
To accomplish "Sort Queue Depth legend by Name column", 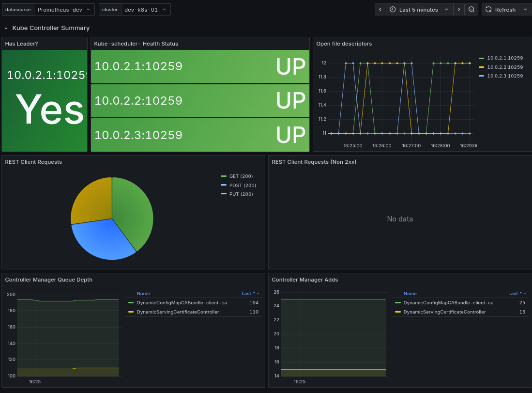I will coord(143,294).
